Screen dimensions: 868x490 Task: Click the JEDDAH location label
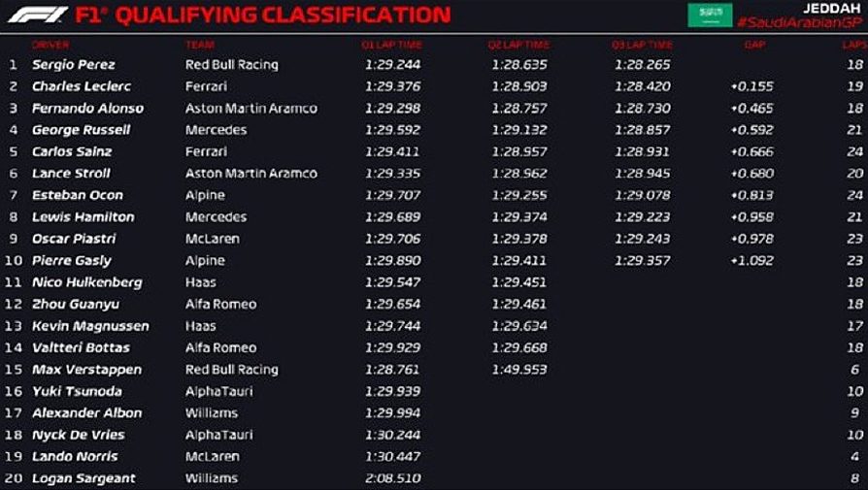(831, 9)
